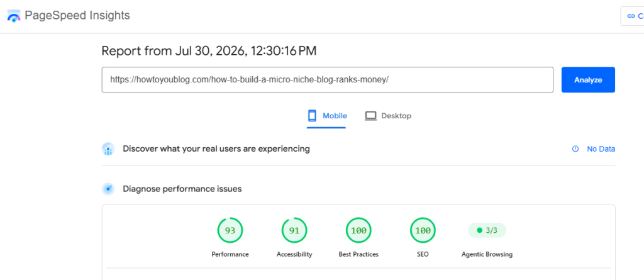The image size is (644, 280).
Task: Click the URL input field
Action: [327, 80]
